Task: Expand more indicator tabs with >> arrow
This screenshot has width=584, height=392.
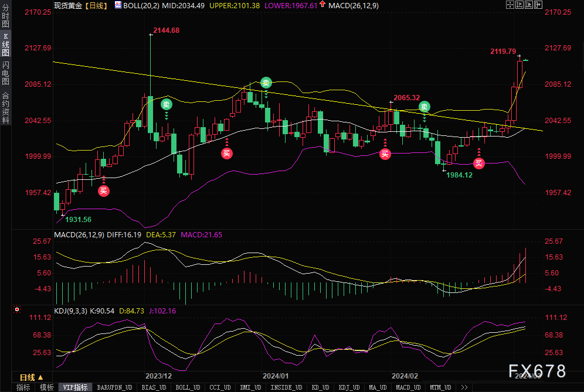Action: [x=464, y=387]
